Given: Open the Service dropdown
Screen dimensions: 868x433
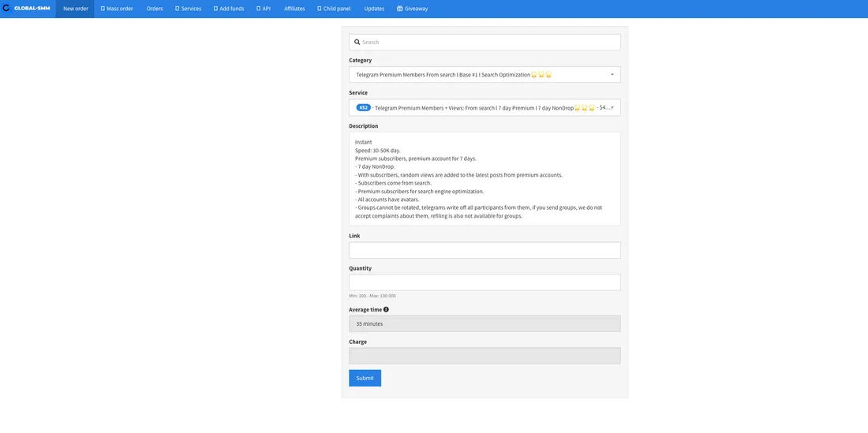Looking at the screenshot, I should pyautogui.click(x=485, y=108).
